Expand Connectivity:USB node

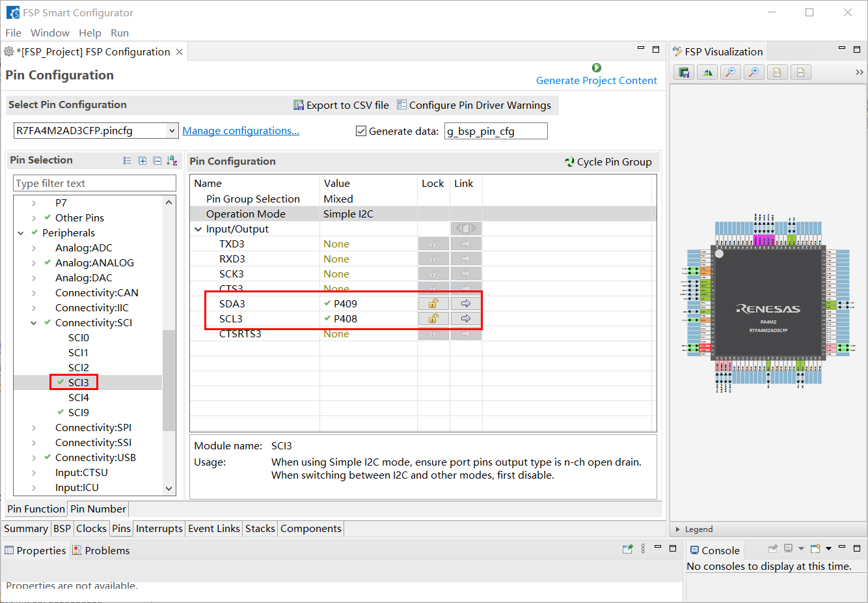click(x=34, y=458)
